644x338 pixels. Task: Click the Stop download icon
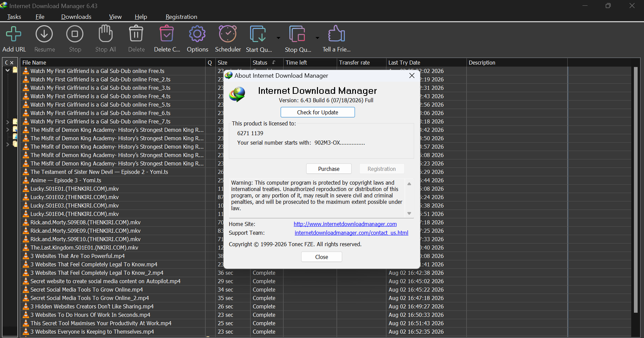(75, 34)
